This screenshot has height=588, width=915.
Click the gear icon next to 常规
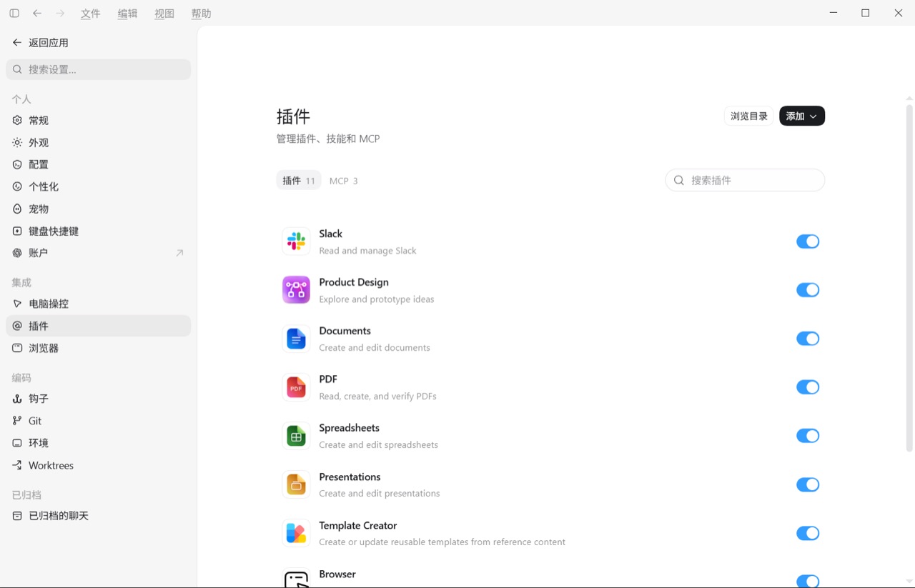17,121
